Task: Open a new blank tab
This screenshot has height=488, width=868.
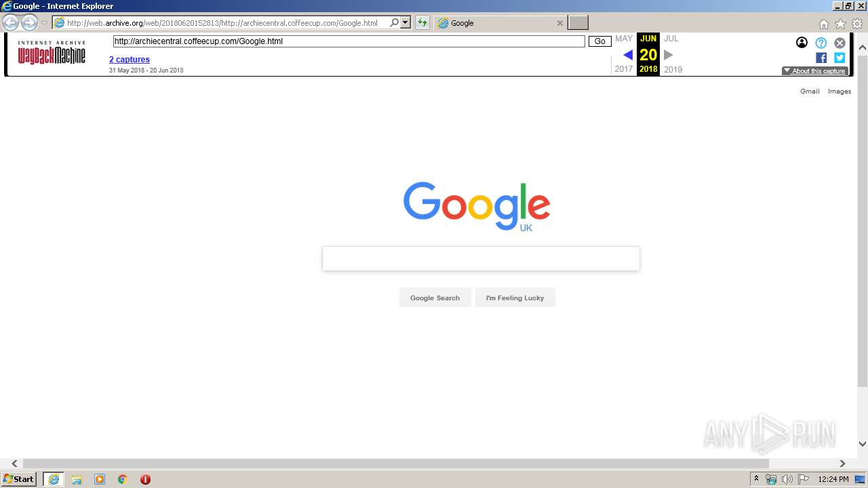Action: pos(578,23)
